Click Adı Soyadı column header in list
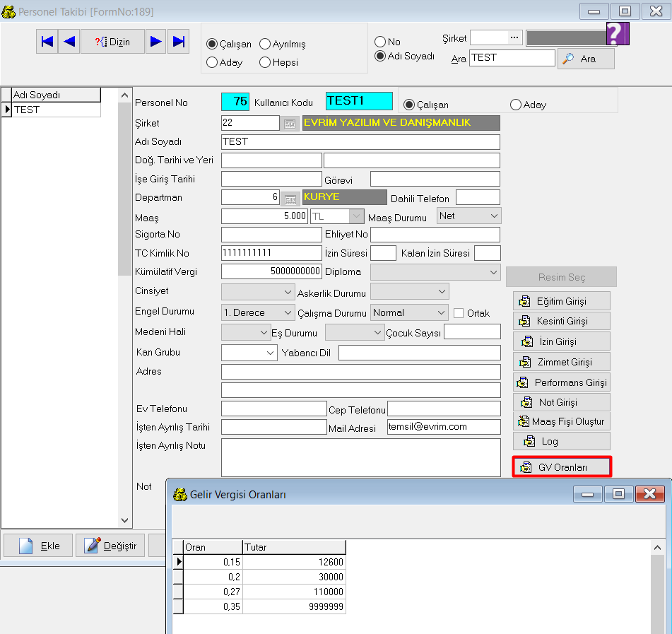The image size is (672, 634). [x=57, y=95]
